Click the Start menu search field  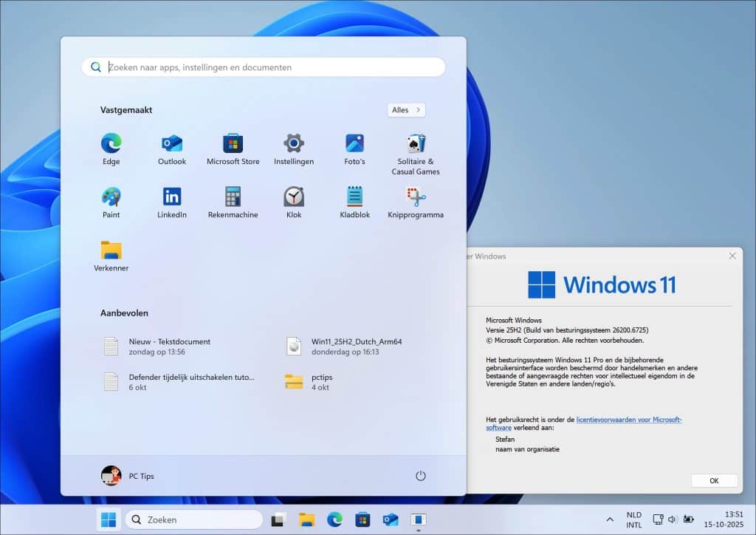273,67
